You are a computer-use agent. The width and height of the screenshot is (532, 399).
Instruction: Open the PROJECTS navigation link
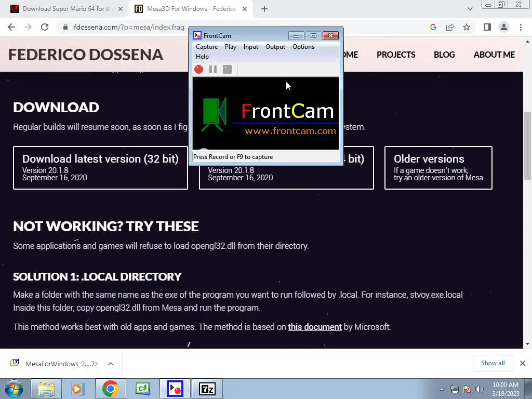tap(396, 55)
